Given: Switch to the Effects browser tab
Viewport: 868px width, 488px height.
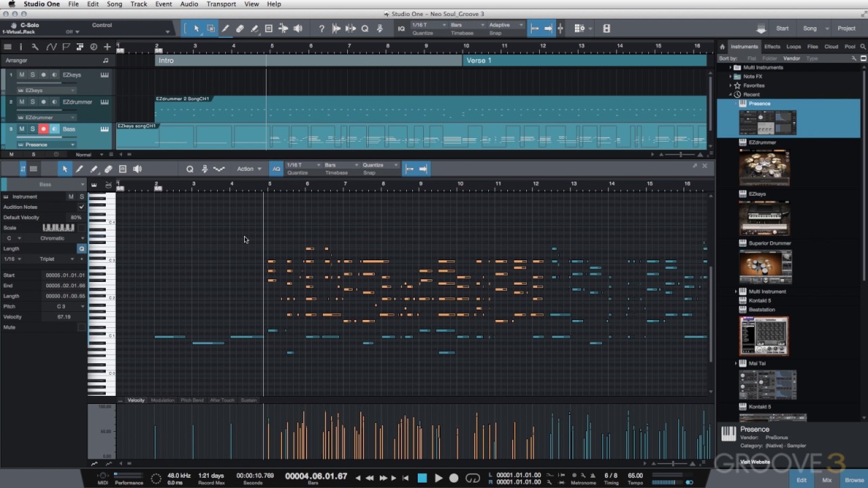Looking at the screenshot, I should (772, 47).
